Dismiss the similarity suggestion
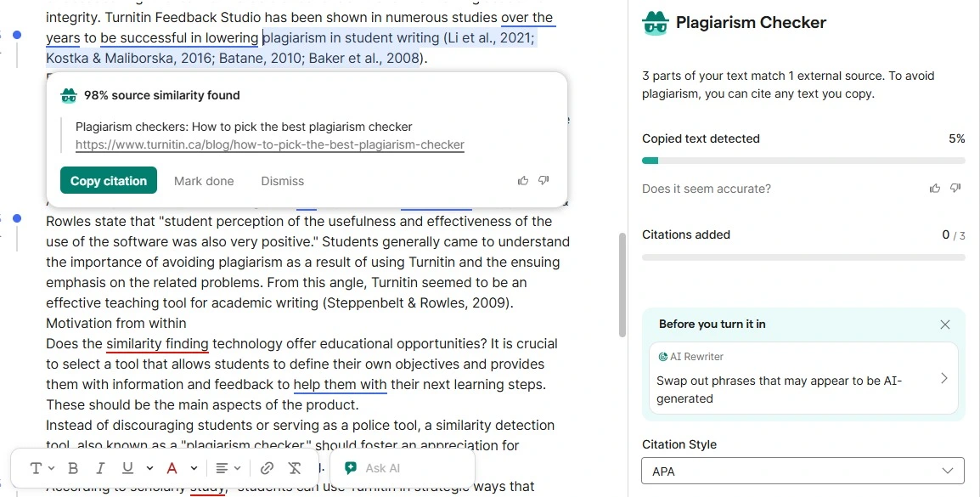 [x=283, y=181]
